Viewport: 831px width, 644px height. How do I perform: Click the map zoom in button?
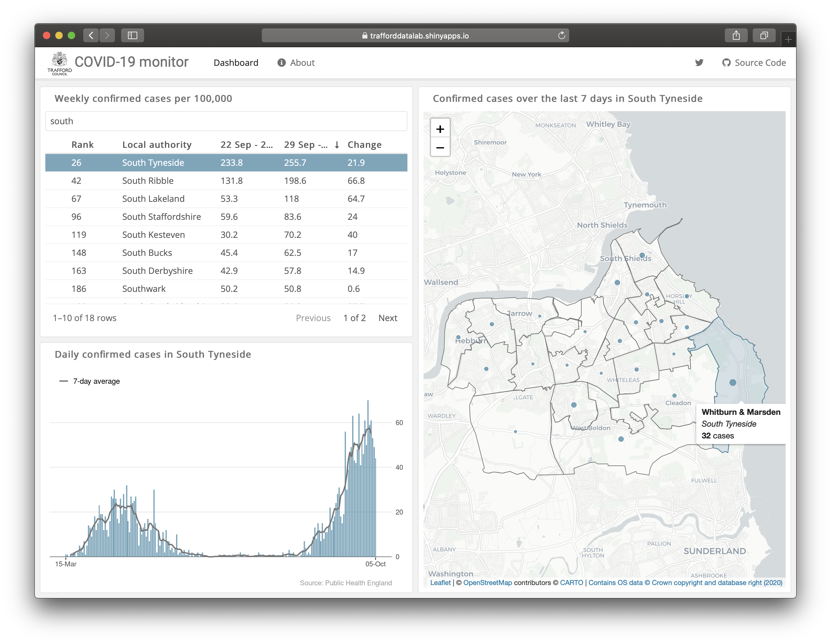pyautogui.click(x=440, y=129)
